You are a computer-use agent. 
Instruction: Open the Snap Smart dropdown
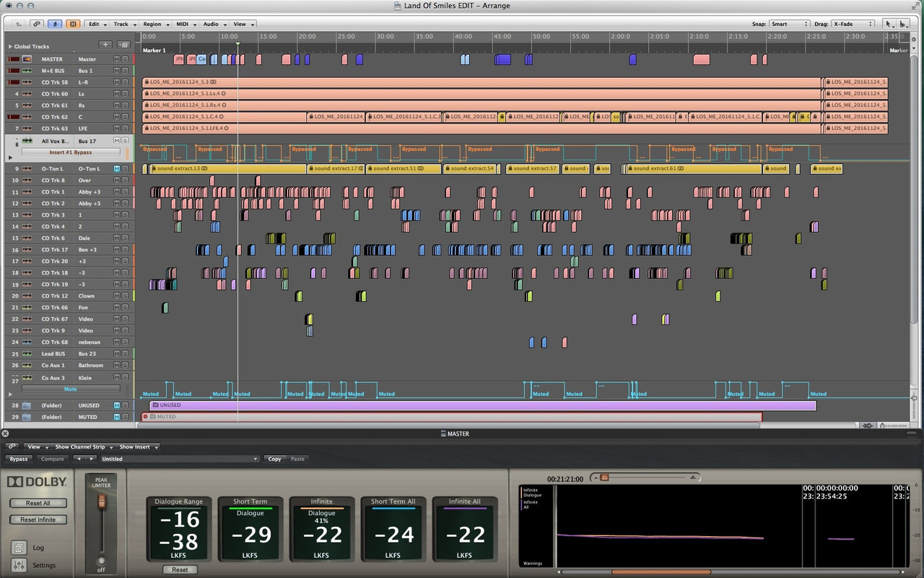pos(789,24)
